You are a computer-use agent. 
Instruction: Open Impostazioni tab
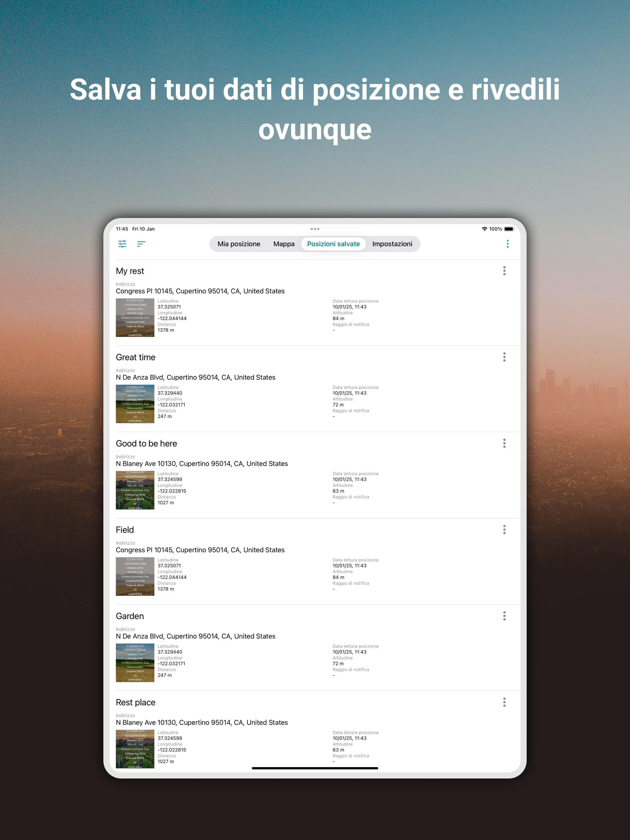[392, 244]
